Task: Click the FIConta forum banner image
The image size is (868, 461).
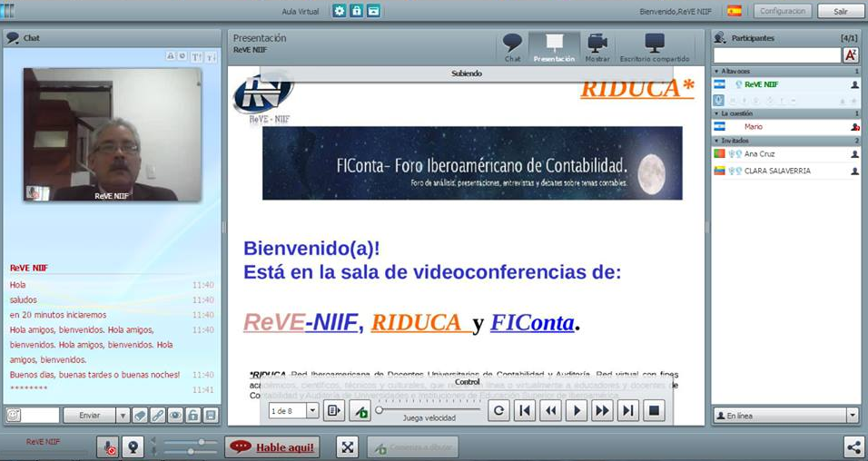Action: [472, 162]
